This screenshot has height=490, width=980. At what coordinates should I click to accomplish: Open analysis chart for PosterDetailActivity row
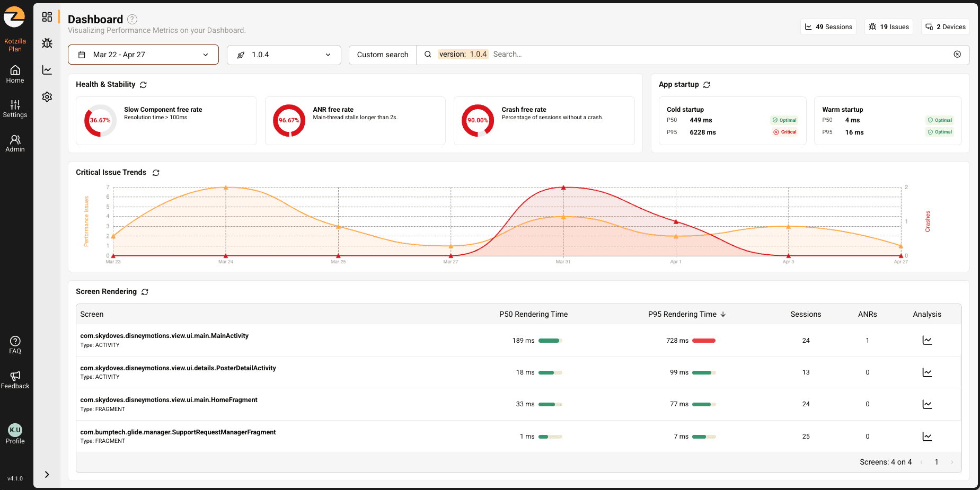[927, 372]
